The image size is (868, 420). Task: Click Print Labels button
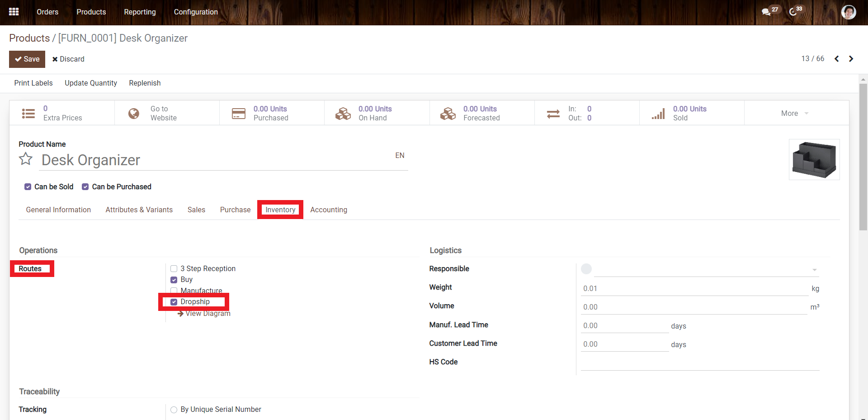pyautogui.click(x=33, y=83)
